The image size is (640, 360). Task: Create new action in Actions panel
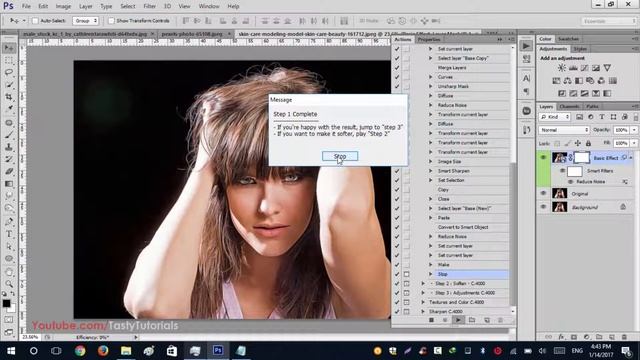pos(487,320)
